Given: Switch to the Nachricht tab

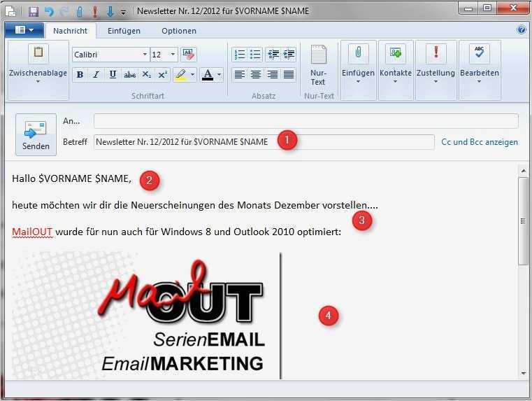Looking at the screenshot, I should point(70,31).
